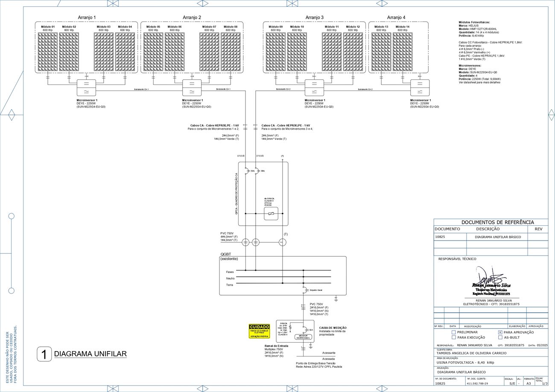This screenshot has width=555, height=392.
Task: Click the Módulo 09 solar panel symbol
Action: coord(276,52)
